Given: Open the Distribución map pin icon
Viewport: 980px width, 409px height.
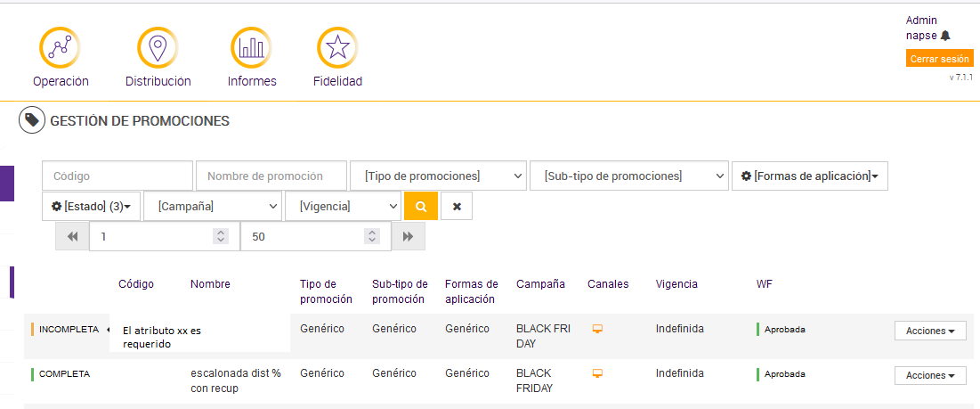Looking at the screenshot, I should [158, 47].
